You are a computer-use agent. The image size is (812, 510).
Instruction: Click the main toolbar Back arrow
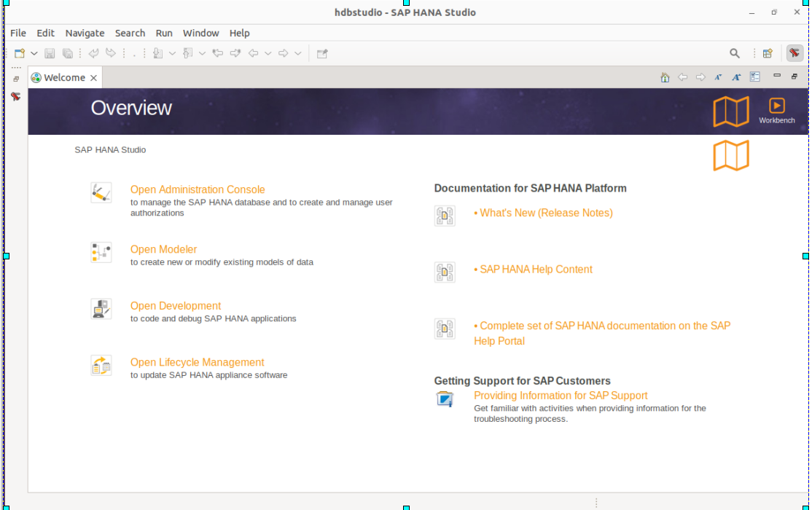point(253,53)
